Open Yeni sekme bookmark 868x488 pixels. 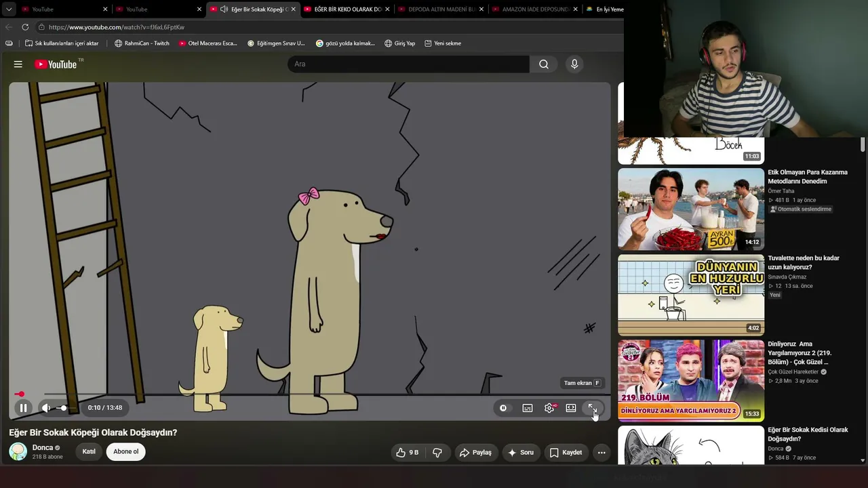[443, 43]
